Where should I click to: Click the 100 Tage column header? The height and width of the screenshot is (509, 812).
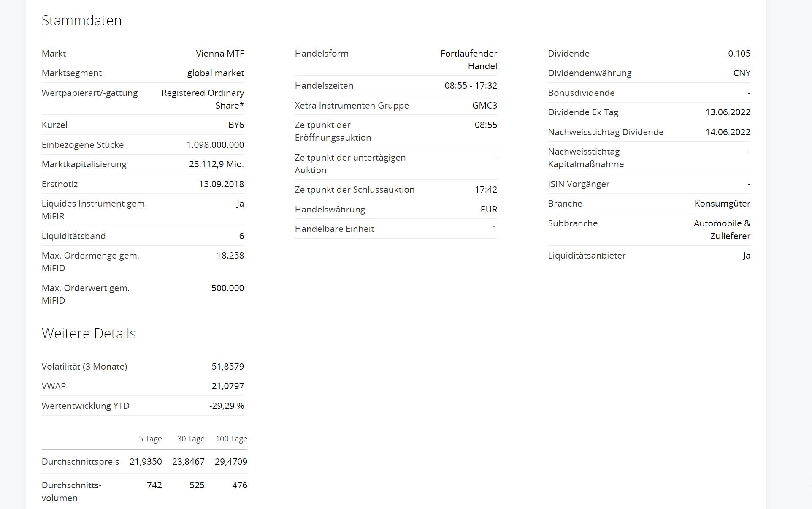[231, 439]
